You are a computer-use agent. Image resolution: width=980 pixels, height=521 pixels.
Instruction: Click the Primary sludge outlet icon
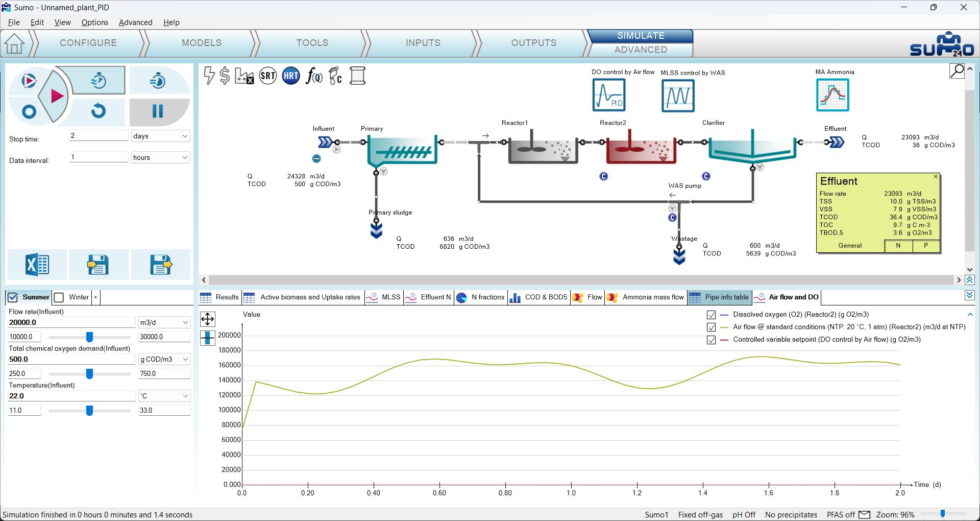coord(376,231)
